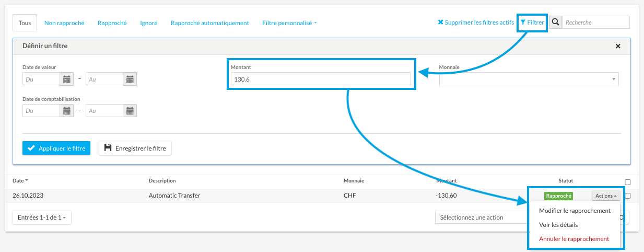Check the Automatic Transfer row checkbox

[x=628, y=196]
